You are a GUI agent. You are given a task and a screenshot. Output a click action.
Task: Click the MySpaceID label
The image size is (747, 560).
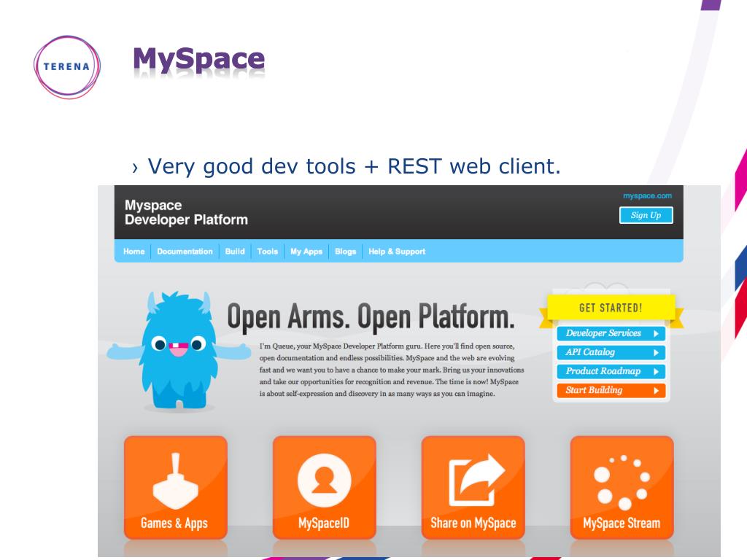tap(324, 524)
